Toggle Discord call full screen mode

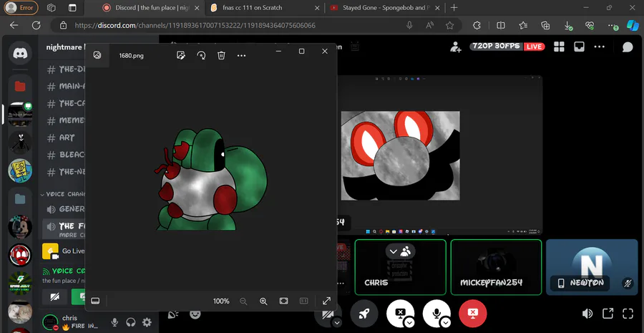coord(628,314)
